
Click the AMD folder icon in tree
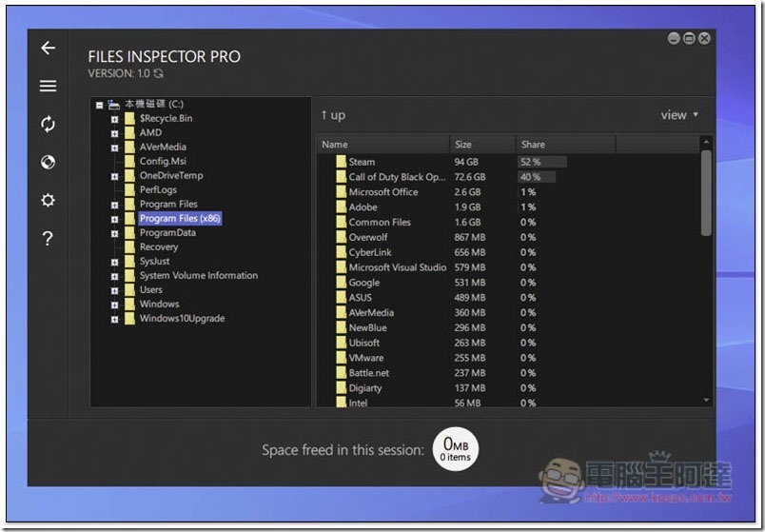[x=129, y=132]
